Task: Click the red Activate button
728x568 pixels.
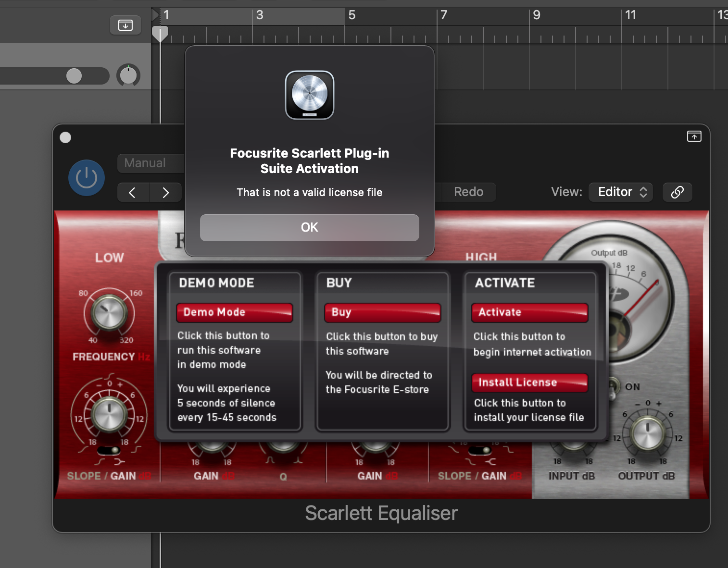Action: point(530,312)
